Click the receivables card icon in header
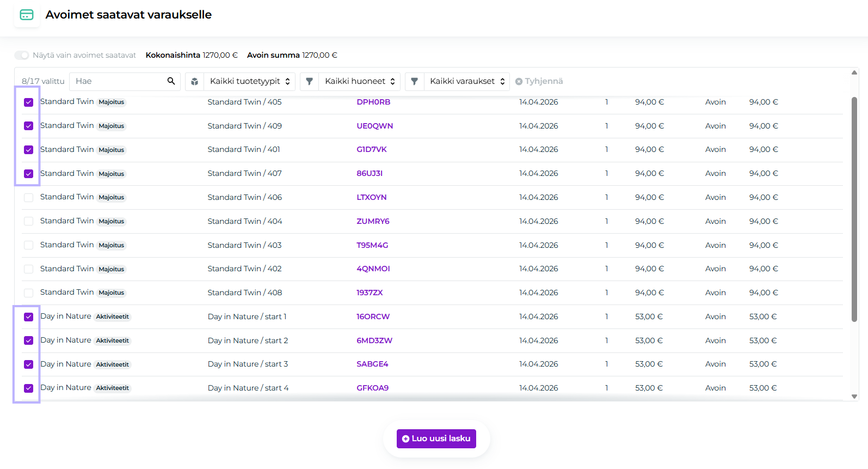Screen dimensions: 868x469 point(27,15)
